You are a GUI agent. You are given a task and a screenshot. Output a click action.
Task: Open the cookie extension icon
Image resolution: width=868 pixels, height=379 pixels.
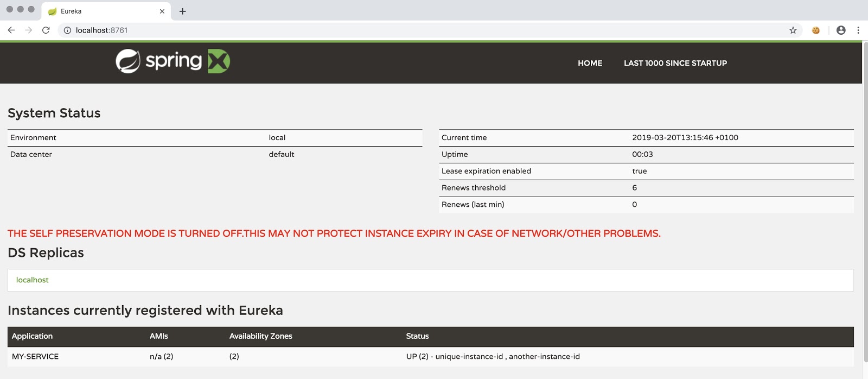pos(815,30)
